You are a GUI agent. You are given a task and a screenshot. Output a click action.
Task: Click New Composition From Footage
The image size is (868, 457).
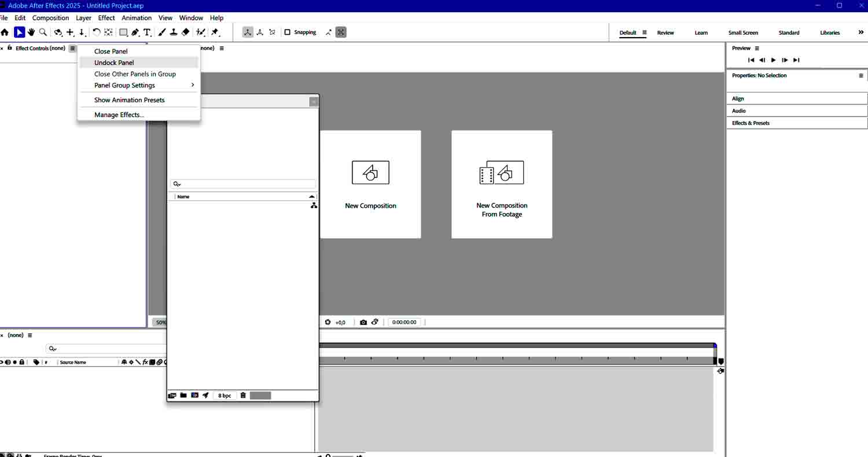tap(502, 184)
